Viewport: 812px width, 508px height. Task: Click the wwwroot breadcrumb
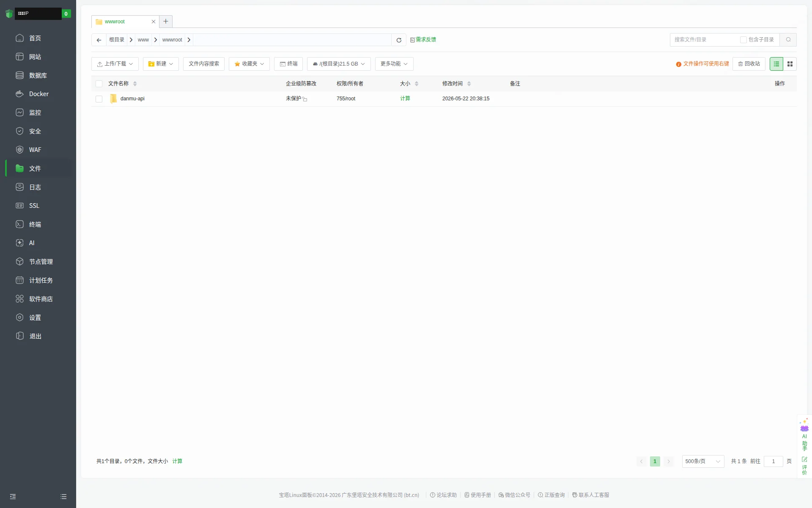pos(172,40)
